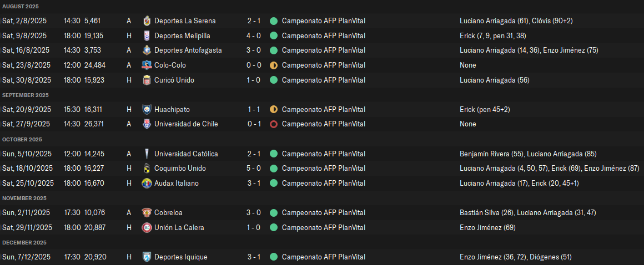
Task: Click the Colo-Colo club crest
Action: 147,65
